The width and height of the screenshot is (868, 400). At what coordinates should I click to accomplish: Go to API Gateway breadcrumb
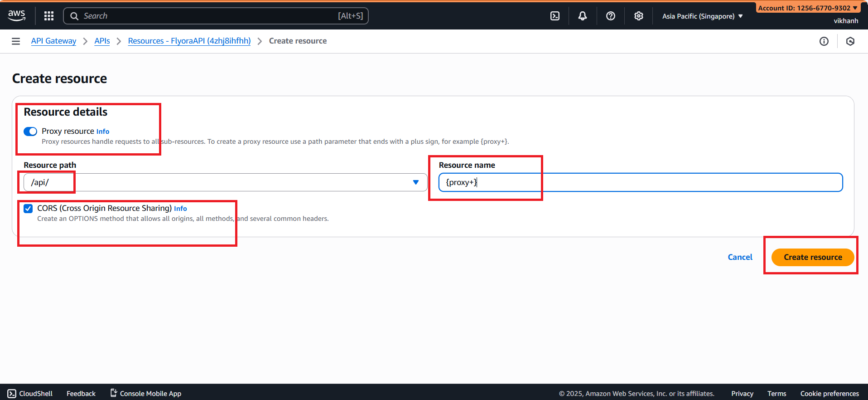[x=53, y=41]
